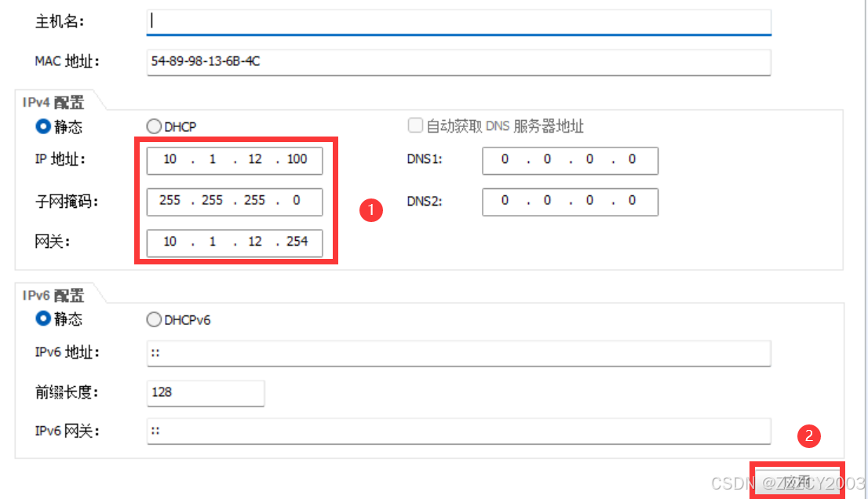Click the last octet of DNS2
This screenshot has width=868, height=499.
tap(632, 201)
